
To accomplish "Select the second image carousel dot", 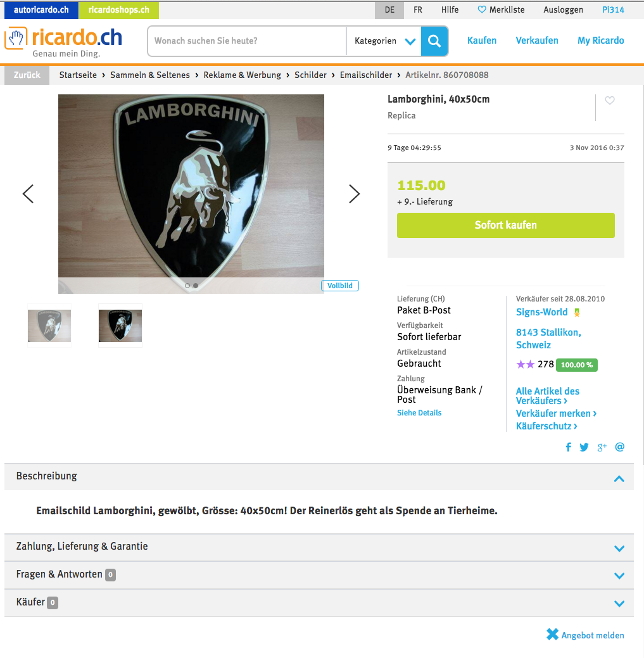I will [x=196, y=286].
